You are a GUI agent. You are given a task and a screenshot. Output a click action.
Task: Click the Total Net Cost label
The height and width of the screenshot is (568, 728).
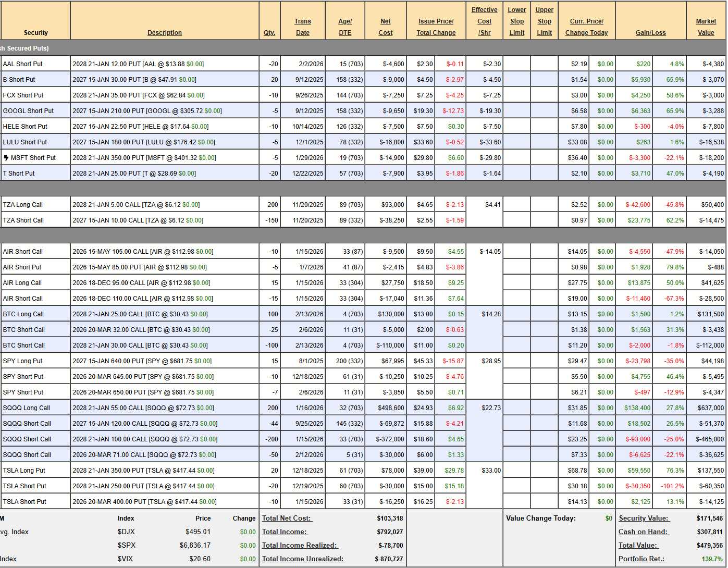(286, 518)
